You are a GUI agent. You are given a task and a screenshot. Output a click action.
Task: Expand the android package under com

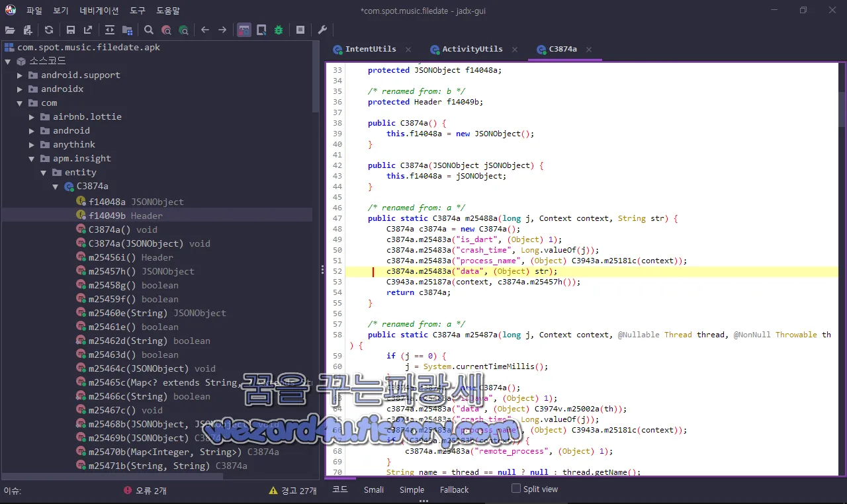32,131
